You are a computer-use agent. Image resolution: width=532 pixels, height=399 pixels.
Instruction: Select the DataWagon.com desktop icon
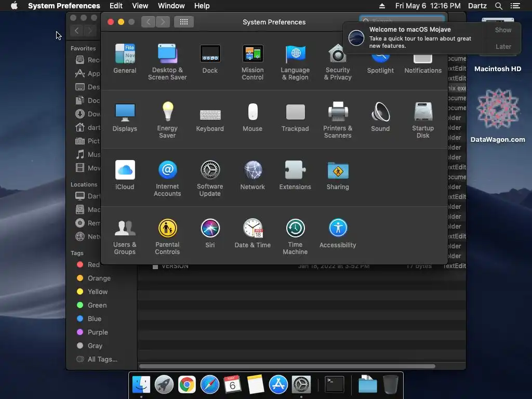pos(498,115)
